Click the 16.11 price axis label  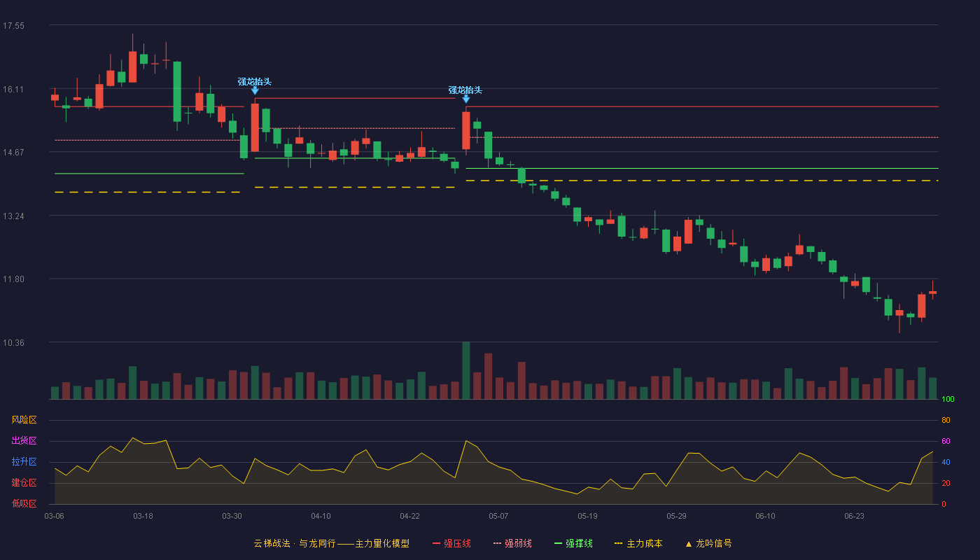(13, 89)
